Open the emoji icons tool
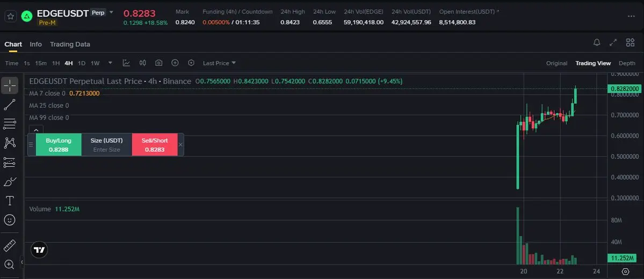 pyautogui.click(x=10, y=220)
